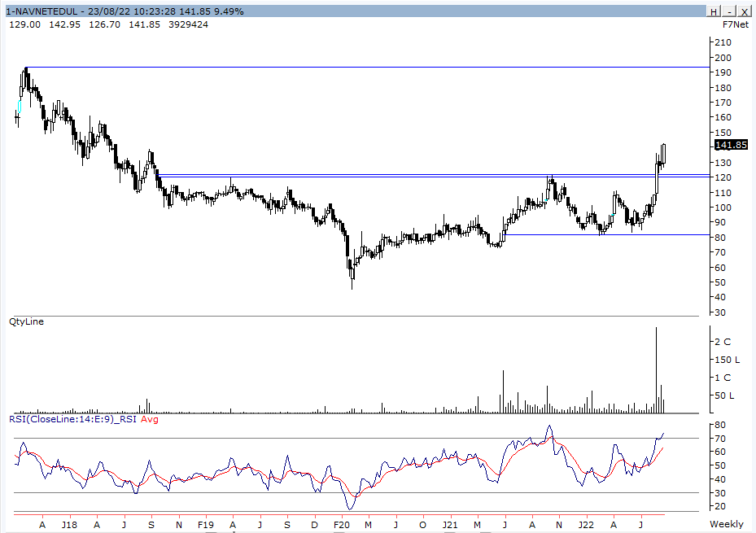
Task: Click the F7Net label
Action: click(x=736, y=24)
